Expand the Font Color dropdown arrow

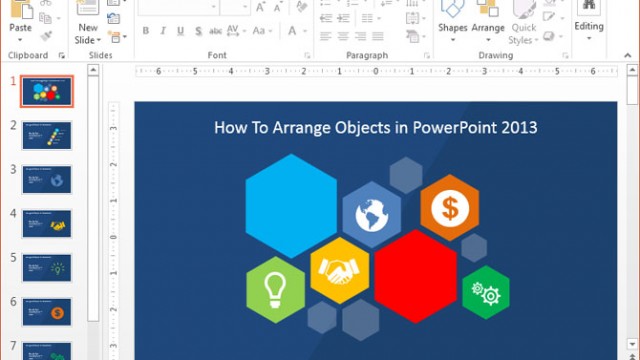[x=305, y=31]
